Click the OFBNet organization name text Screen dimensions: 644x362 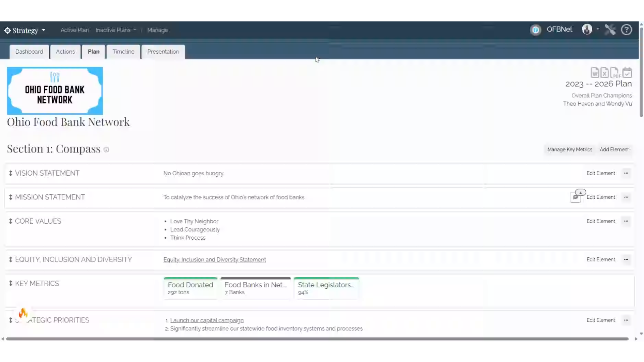[x=559, y=29]
